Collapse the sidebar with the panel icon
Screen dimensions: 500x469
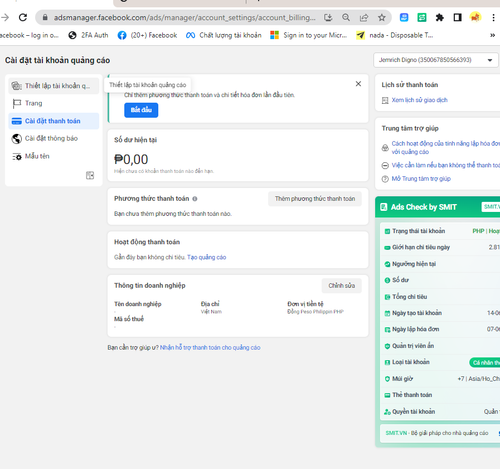coord(90,175)
